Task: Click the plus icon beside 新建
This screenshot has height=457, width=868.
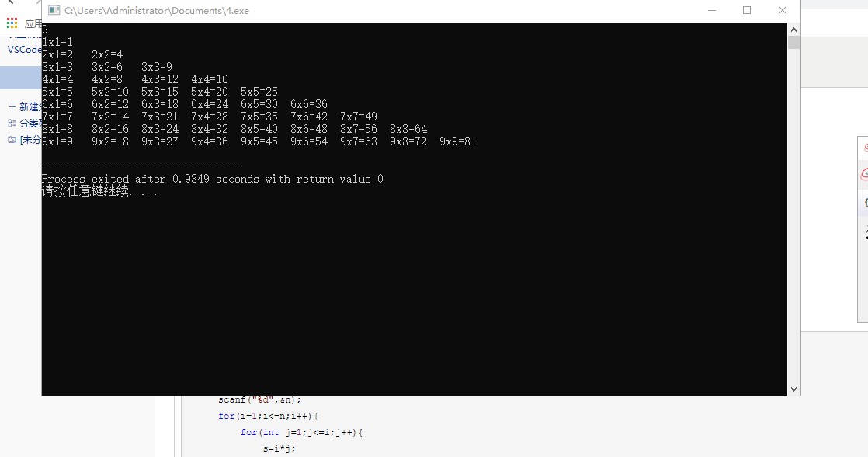Action: [12, 107]
